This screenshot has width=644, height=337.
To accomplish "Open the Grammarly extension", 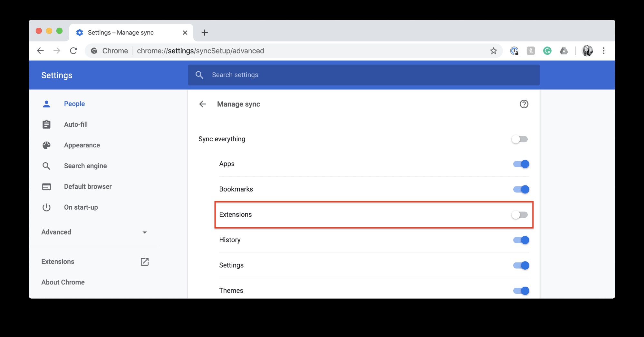I will [x=547, y=51].
